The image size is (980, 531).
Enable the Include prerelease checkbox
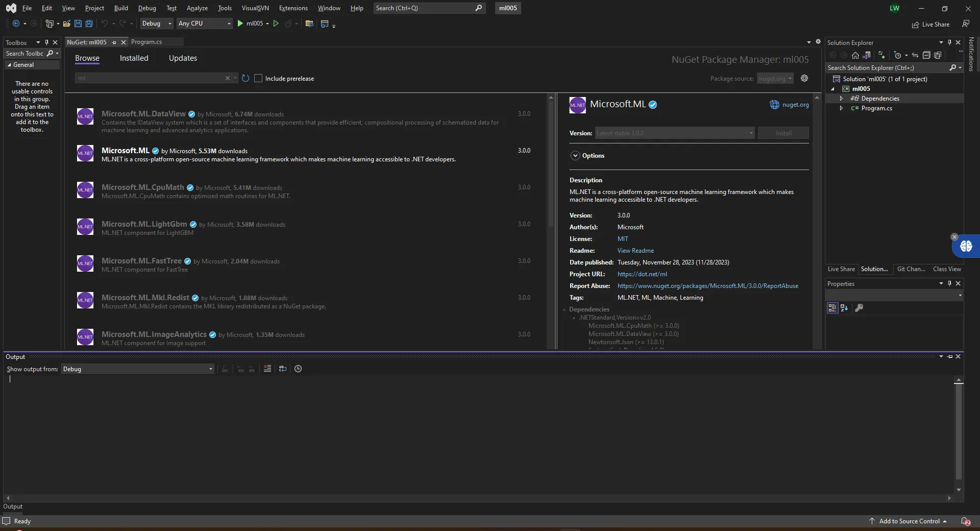click(258, 78)
